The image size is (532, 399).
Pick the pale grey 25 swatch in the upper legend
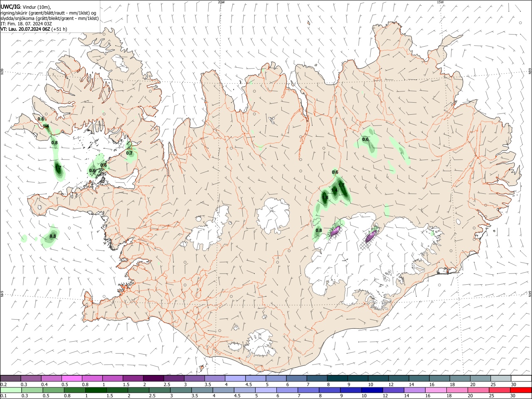tap(501, 378)
